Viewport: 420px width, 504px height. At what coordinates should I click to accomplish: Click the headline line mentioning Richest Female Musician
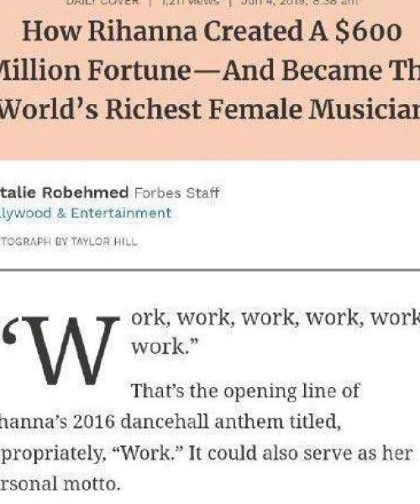[210, 109]
